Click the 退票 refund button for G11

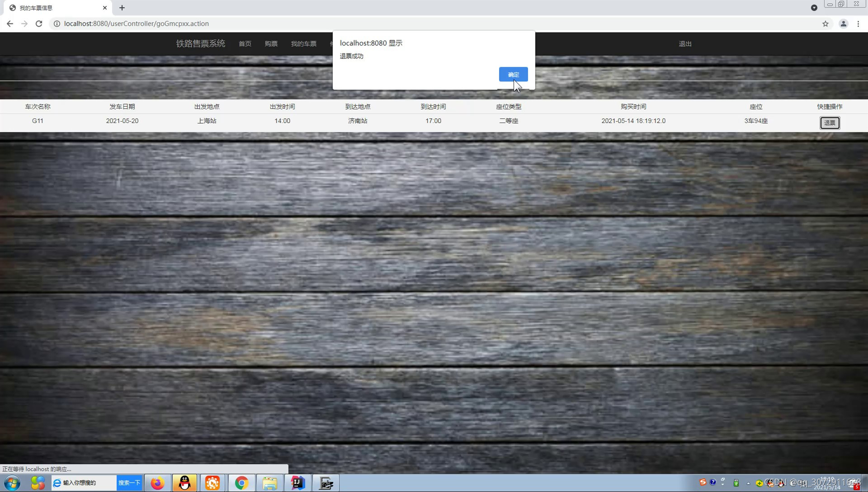[830, 123]
